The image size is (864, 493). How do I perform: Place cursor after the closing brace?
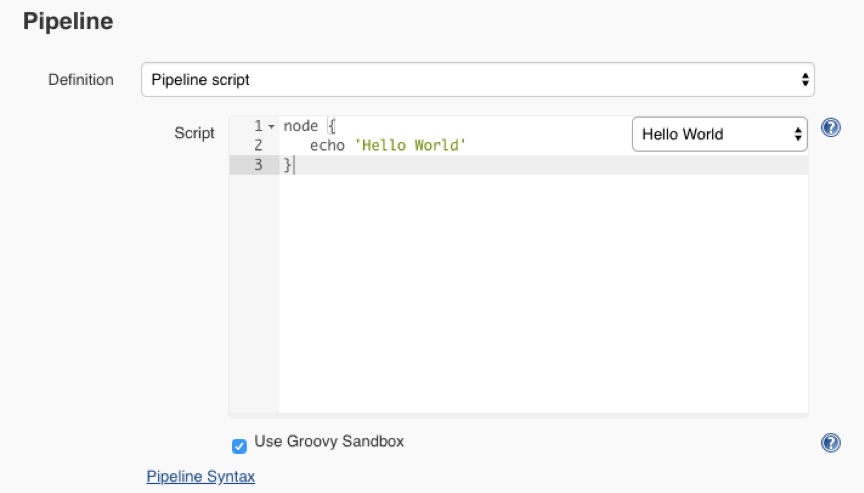tap(295, 165)
